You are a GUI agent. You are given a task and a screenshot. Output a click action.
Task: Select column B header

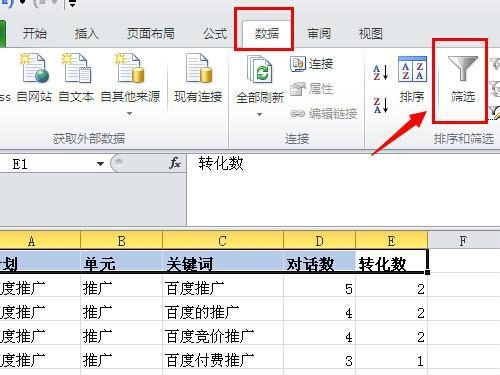click(121, 241)
